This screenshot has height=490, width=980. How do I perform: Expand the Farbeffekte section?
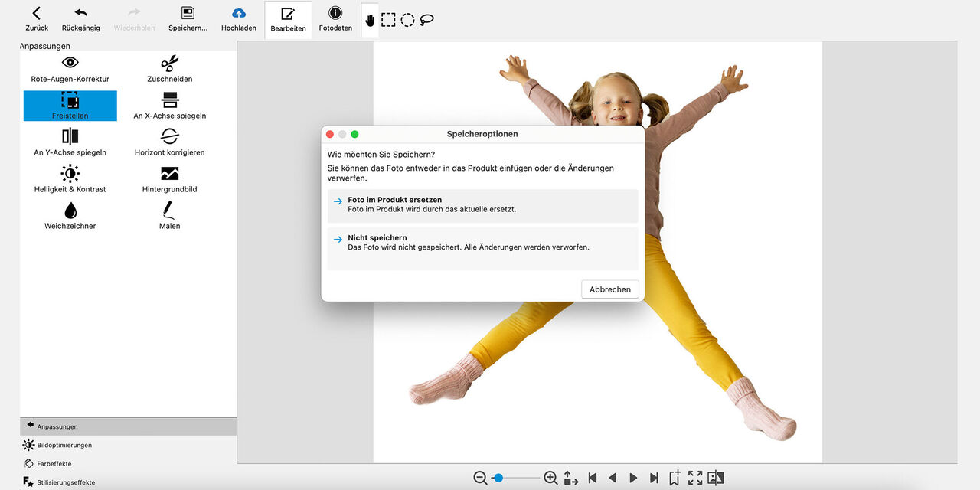128,463
